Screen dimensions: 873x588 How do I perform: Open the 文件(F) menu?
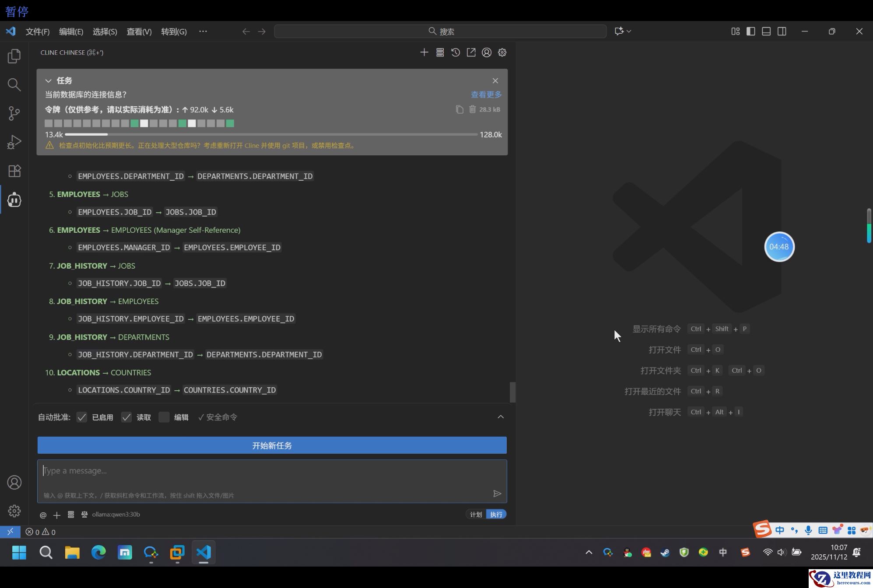38,31
